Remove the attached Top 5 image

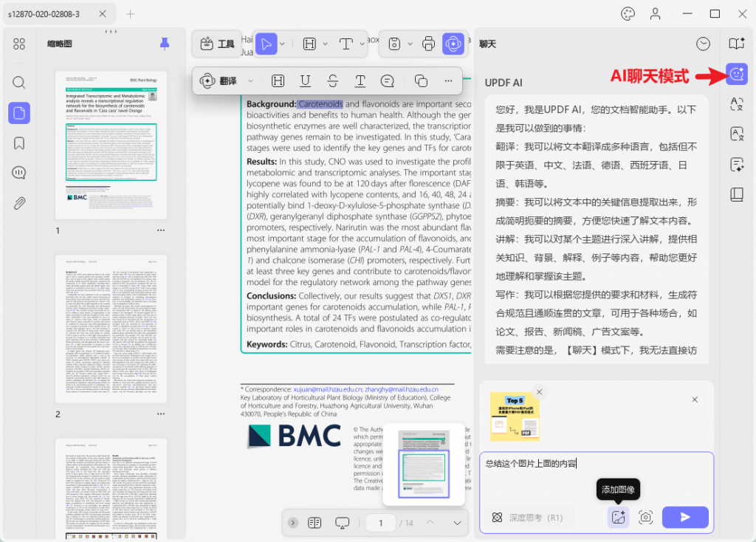(x=540, y=391)
